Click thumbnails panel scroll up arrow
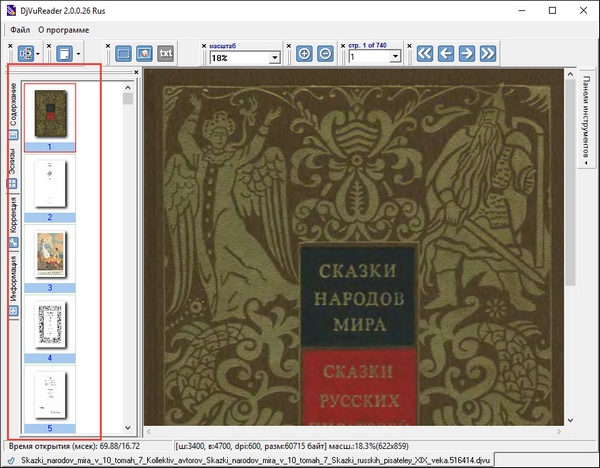 point(128,88)
